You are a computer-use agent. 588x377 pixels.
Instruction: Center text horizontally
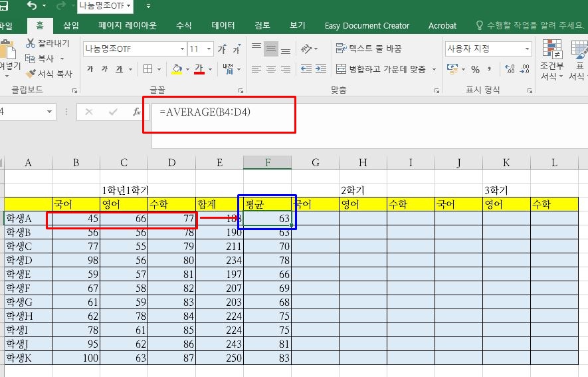pyautogui.click(x=271, y=69)
